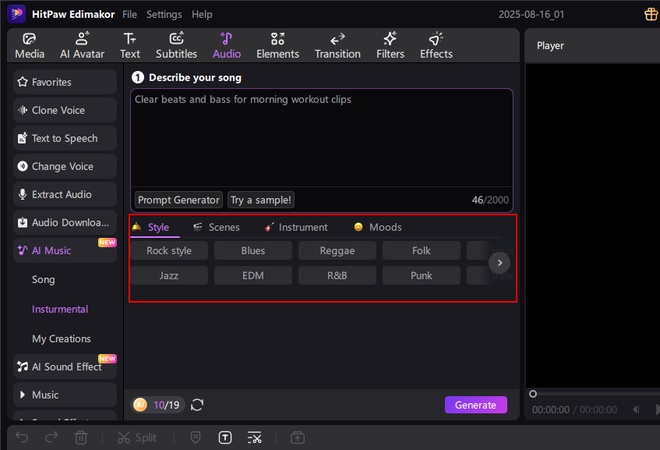Open the Elements panel
The width and height of the screenshot is (660, 450).
(x=277, y=45)
